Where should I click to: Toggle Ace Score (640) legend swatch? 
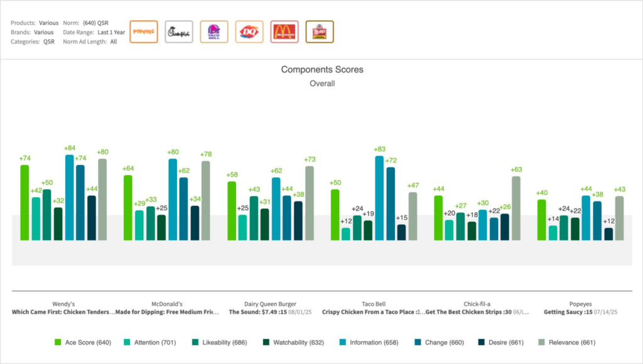pyautogui.click(x=58, y=342)
